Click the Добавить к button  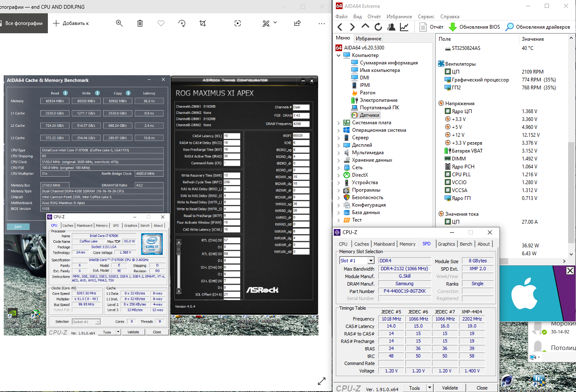tap(71, 23)
